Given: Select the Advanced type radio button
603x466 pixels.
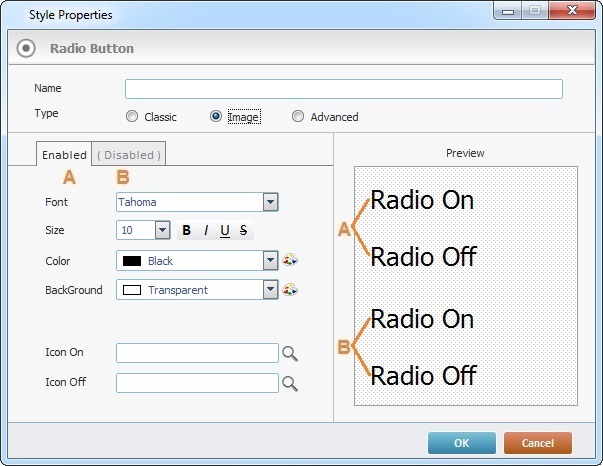Looking at the screenshot, I should pos(298,117).
